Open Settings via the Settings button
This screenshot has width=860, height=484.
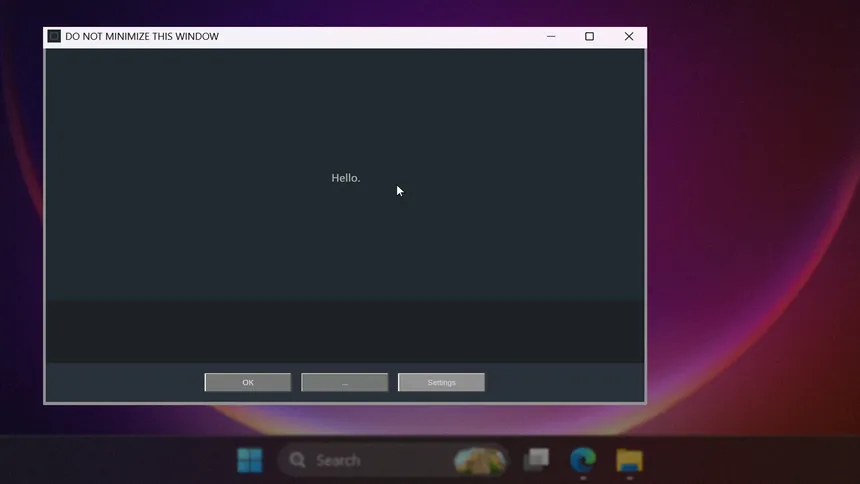pyautogui.click(x=441, y=382)
